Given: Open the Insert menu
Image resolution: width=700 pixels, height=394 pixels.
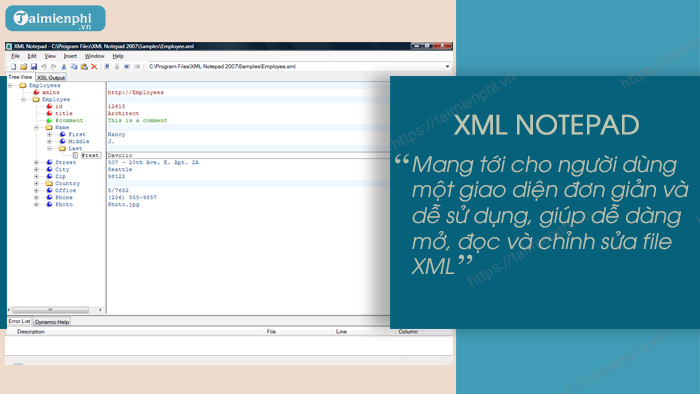Looking at the screenshot, I should [x=70, y=56].
